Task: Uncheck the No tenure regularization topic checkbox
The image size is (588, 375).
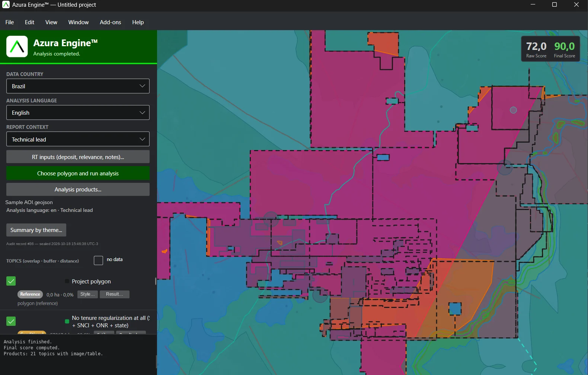Action: pos(11,321)
